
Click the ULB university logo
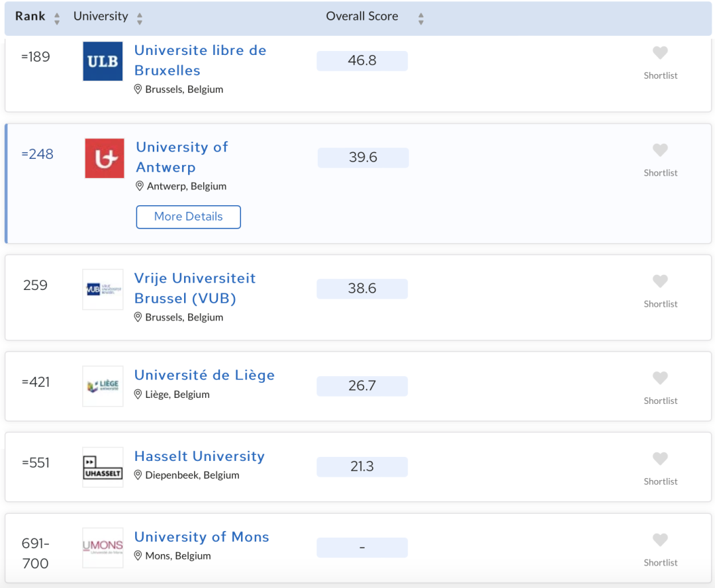pos(102,62)
